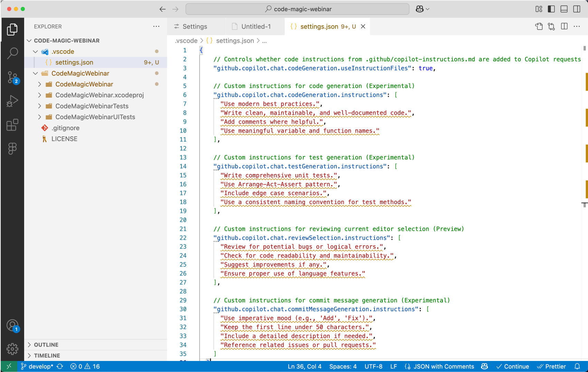Click the codeGeneration.instructions key on line 6
588x372 pixels.
(301, 95)
